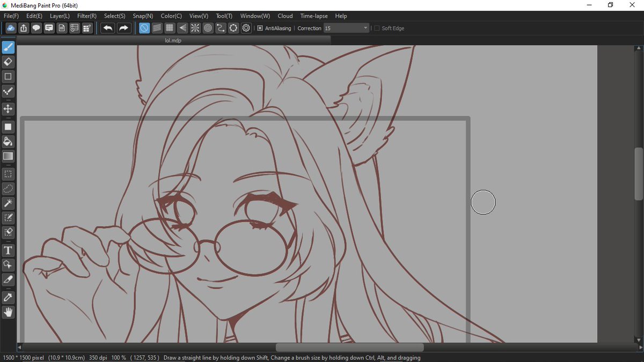Select the Bucket fill tool
This screenshot has height=362, width=644.
[x=8, y=142]
